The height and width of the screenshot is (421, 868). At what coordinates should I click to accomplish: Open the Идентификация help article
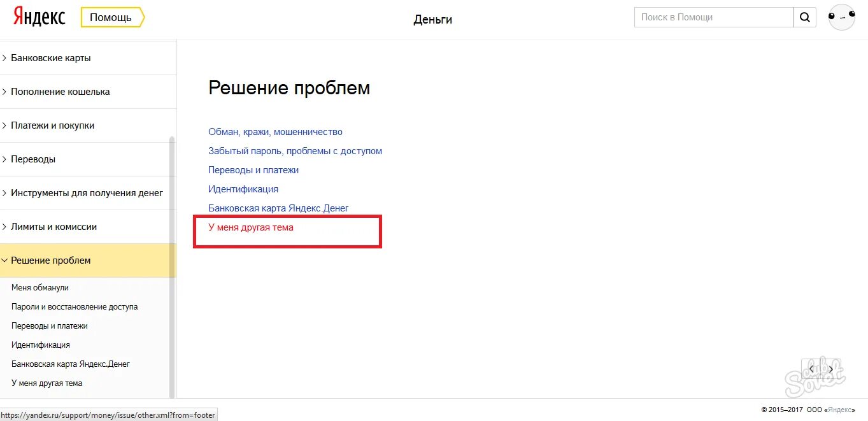click(243, 189)
